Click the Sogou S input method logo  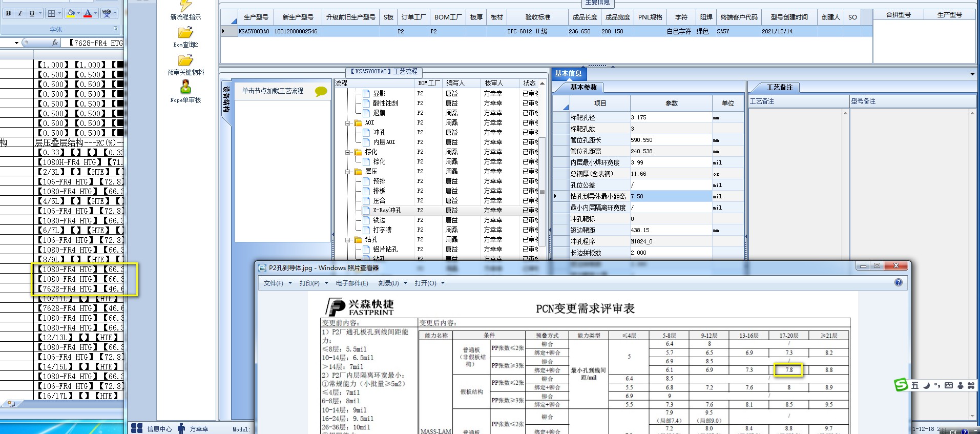pyautogui.click(x=901, y=385)
